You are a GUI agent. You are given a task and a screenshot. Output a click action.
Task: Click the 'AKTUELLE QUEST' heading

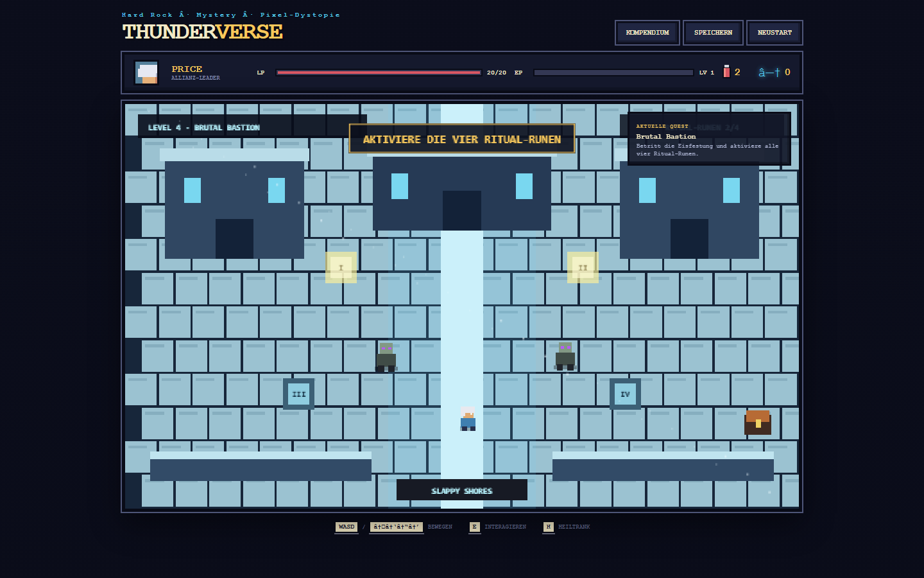(x=662, y=127)
